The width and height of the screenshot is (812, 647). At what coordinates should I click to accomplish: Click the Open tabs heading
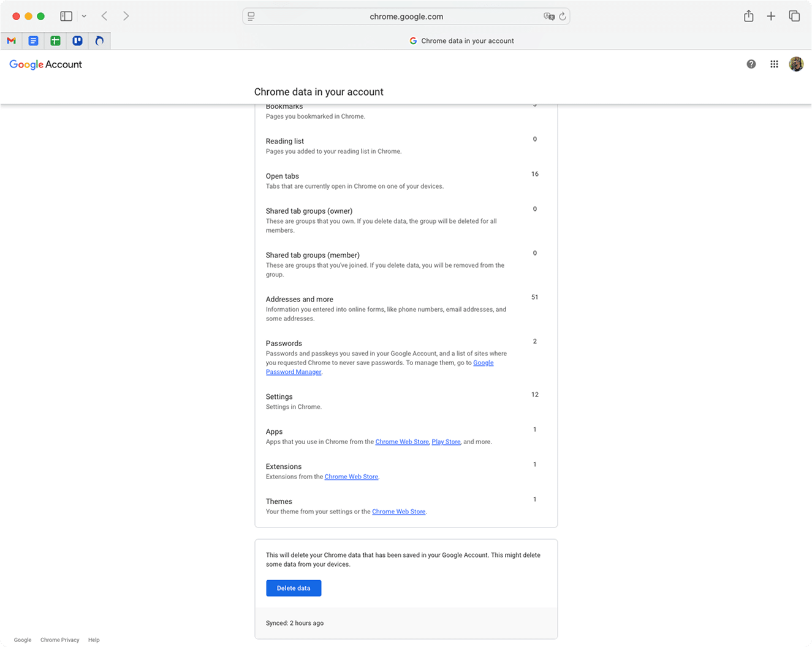[x=283, y=176]
